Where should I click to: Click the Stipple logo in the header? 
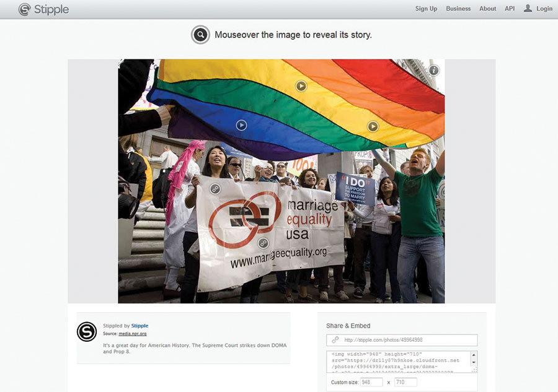pyautogui.click(x=44, y=9)
